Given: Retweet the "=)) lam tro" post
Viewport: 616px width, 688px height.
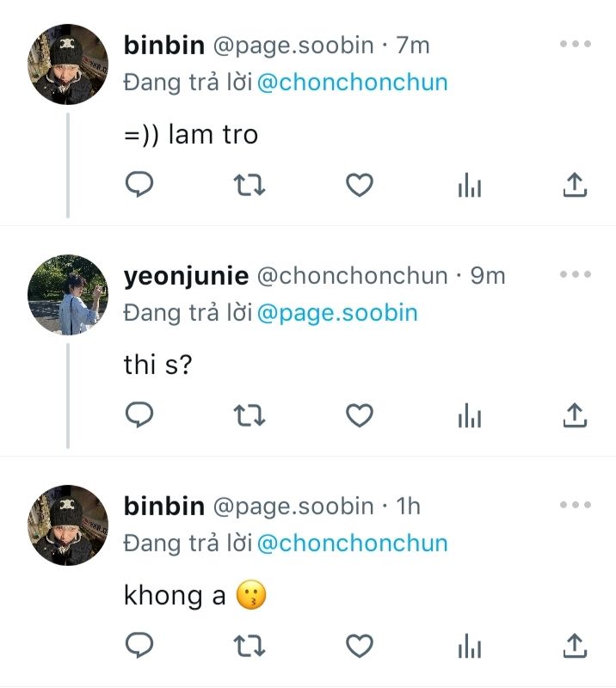Looking at the screenshot, I should (249, 185).
